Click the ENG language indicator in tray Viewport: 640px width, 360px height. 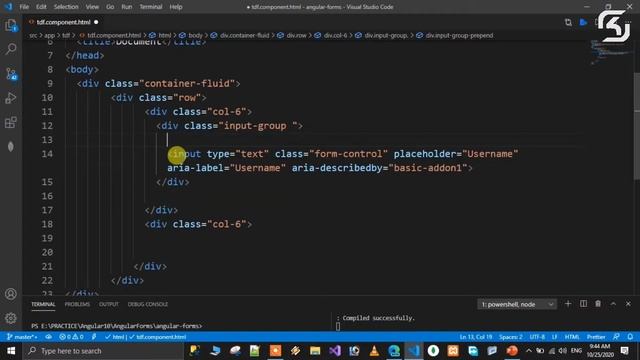(x=576, y=351)
